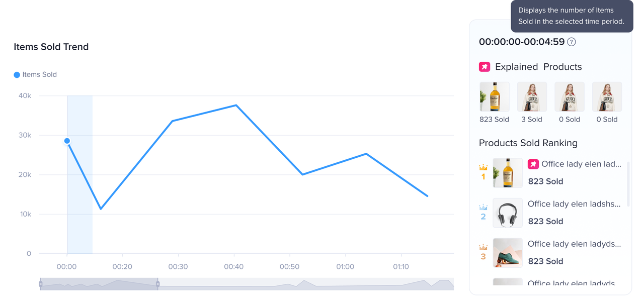The height and width of the screenshot is (304, 644).
Task: Click the pink Explained Products pin icon
Action: click(x=484, y=67)
